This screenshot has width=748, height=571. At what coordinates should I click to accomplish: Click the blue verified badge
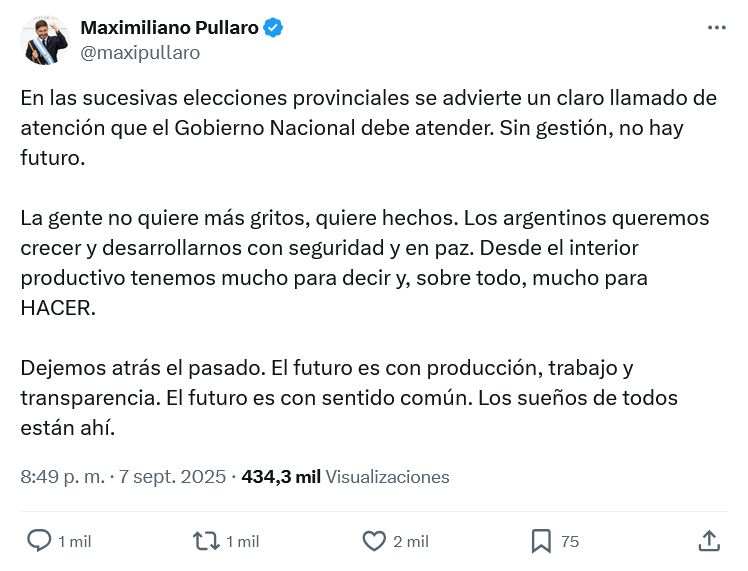tap(273, 28)
